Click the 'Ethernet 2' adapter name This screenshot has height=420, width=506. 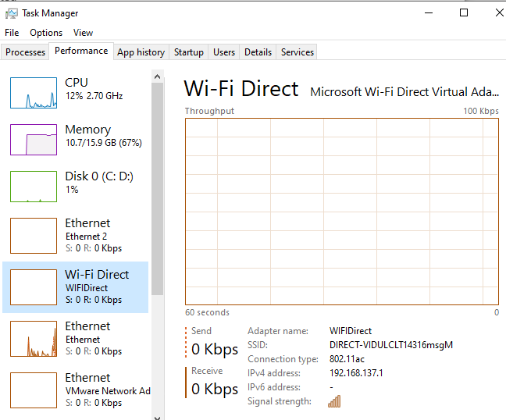click(x=86, y=237)
